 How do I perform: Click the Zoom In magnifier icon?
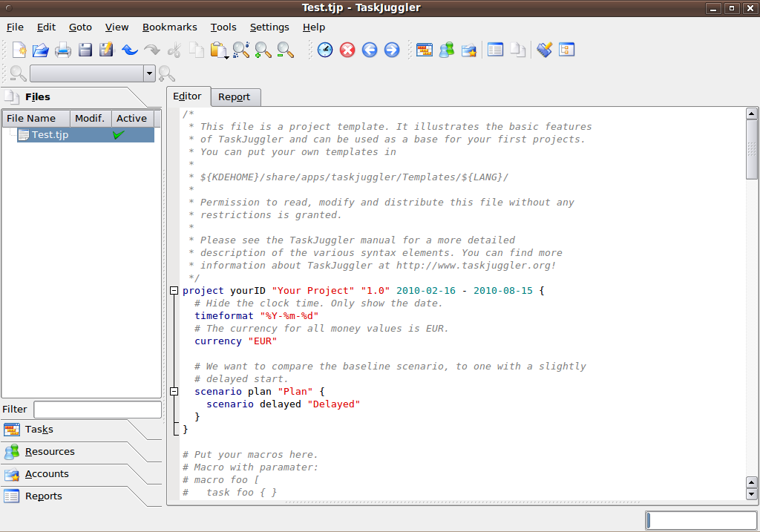pyautogui.click(x=263, y=50)
